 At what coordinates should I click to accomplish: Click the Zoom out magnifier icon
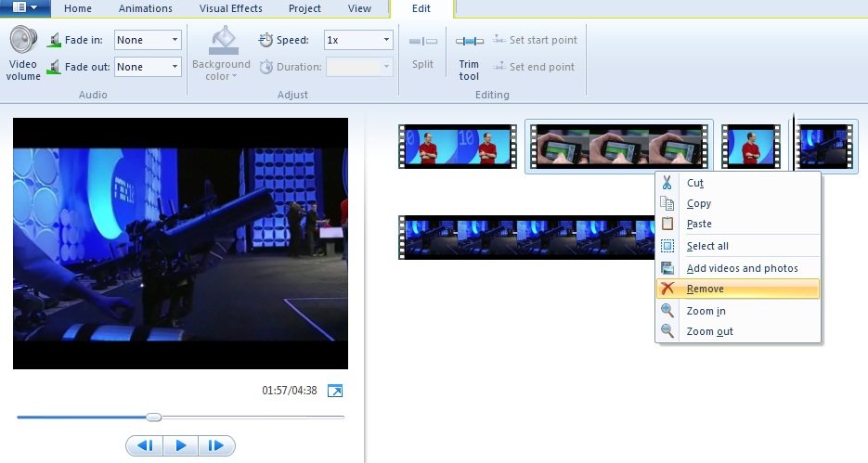(667, 331)
